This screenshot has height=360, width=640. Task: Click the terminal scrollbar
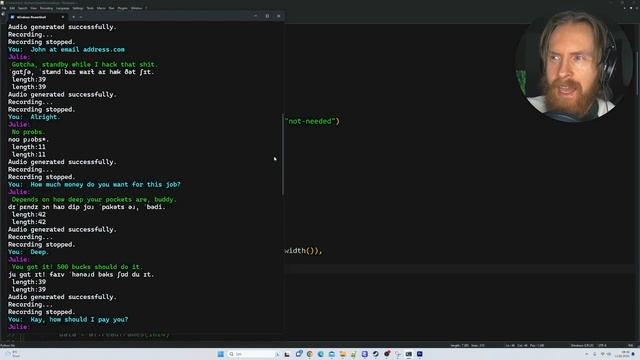[x=282, y=155]
